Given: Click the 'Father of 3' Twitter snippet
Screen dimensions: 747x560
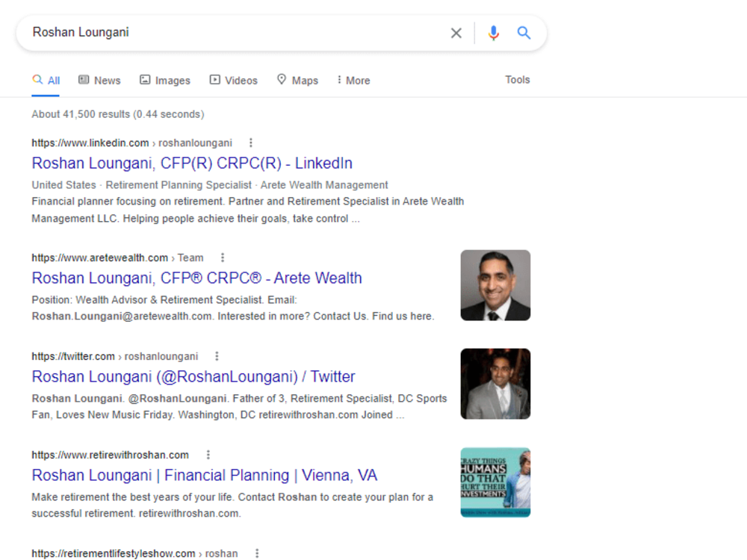Looking at the screenshot, I should click(239, 407).
